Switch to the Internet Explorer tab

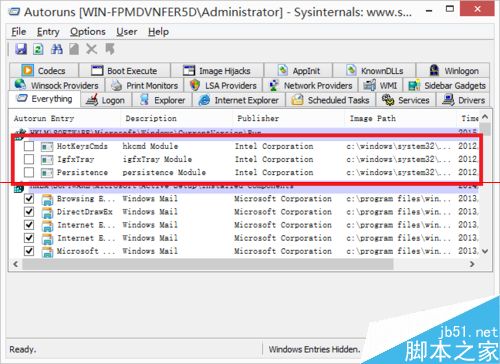click(x=239, y=100)
